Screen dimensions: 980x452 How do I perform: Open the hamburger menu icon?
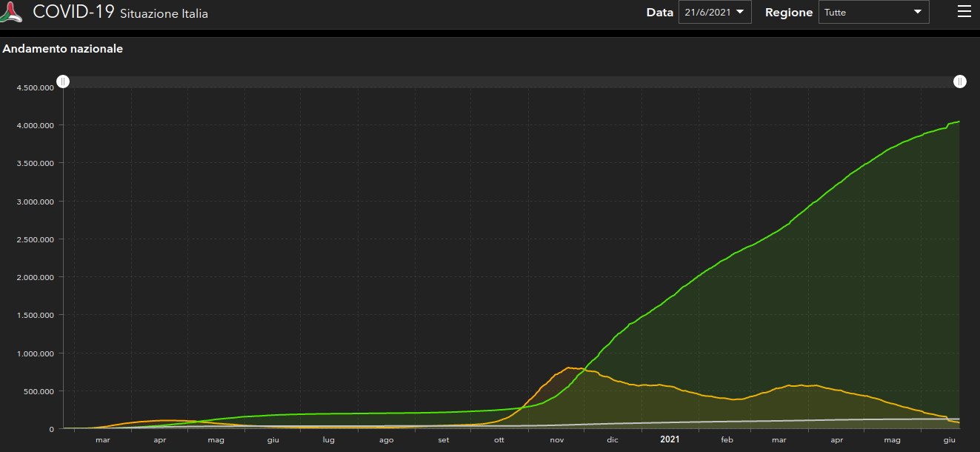pyautogui.click(x=964, y=11)
